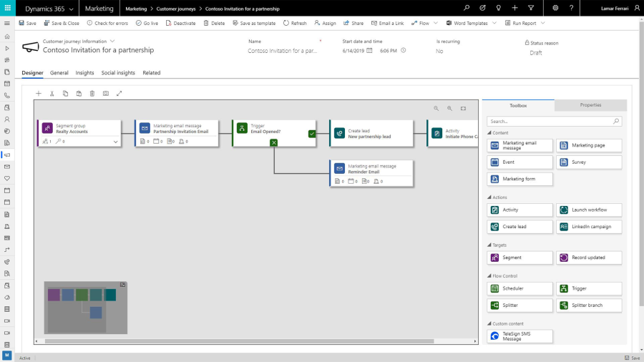This screenshot has width=644, height=362.
Task: Click the green checkmark on Email Opened trigger
Action: click(312, 133)
